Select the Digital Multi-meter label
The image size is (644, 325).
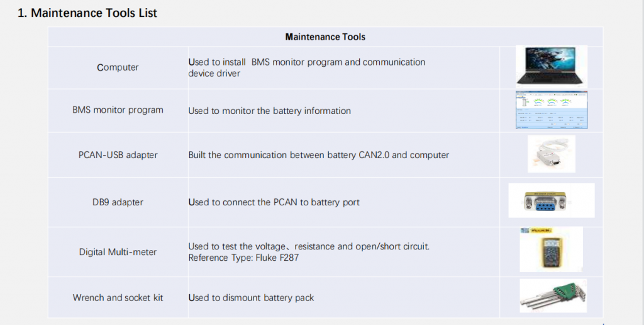pyautogui.click(x=118, y=252)
